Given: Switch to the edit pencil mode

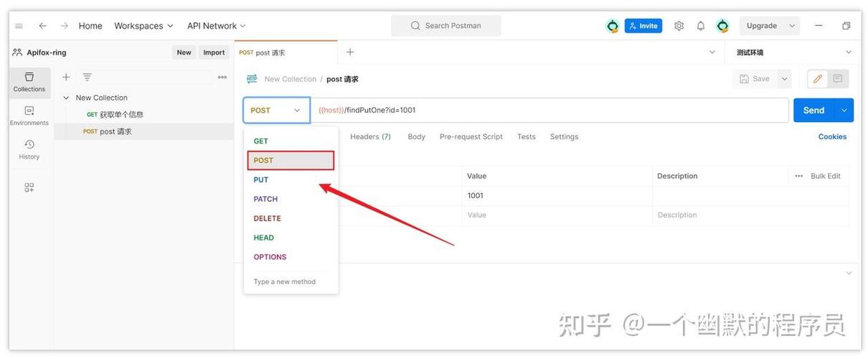Looking at the screenshot, I should tap(817, 79).
